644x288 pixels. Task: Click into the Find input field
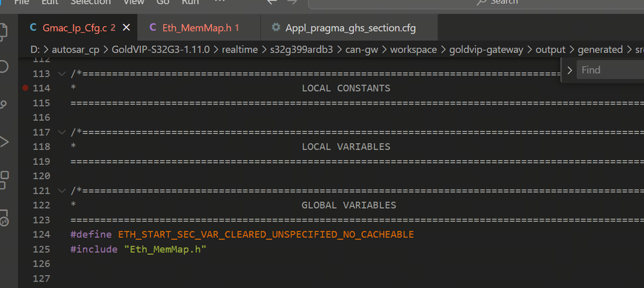(x=609, y=70)
